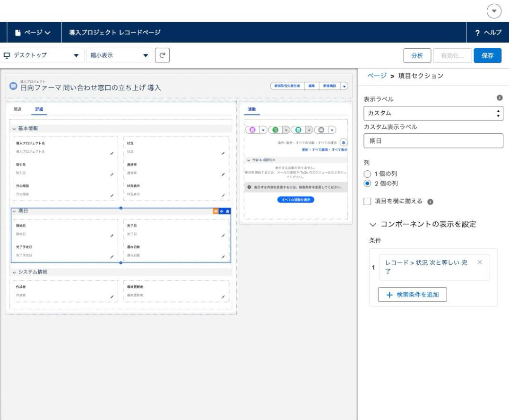
Task: Click the pencil icon for 最終更新者 field
Action: coord(223,297)
